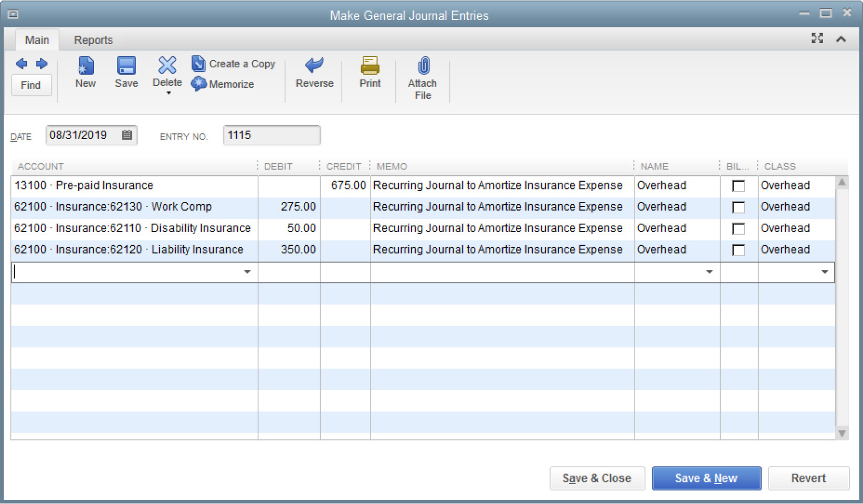Viewport: 863px width, 504px height.
Task: Select the 62120 Liability Insurance account cell
Action: pyautogui.click(x=134, y=250)
